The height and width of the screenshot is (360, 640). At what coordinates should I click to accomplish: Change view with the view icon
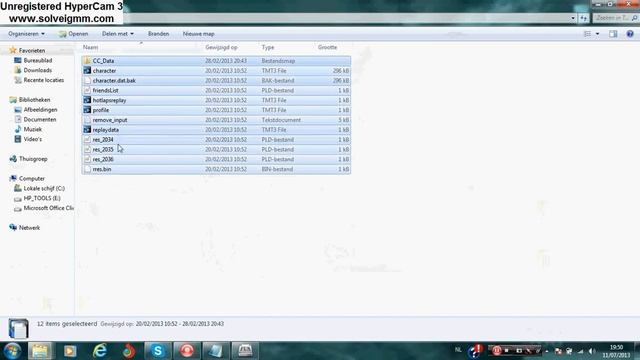coord(587,34)
